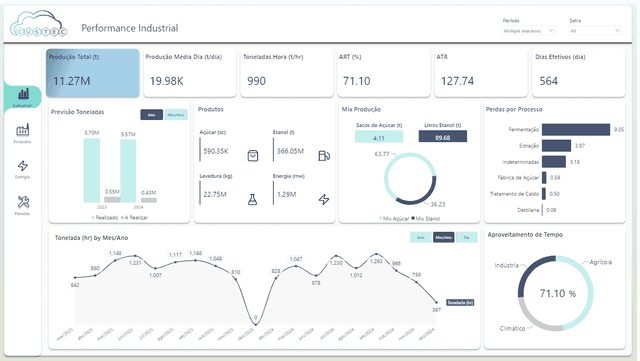Click the flask icon beside Levedura

pos(253,199)
